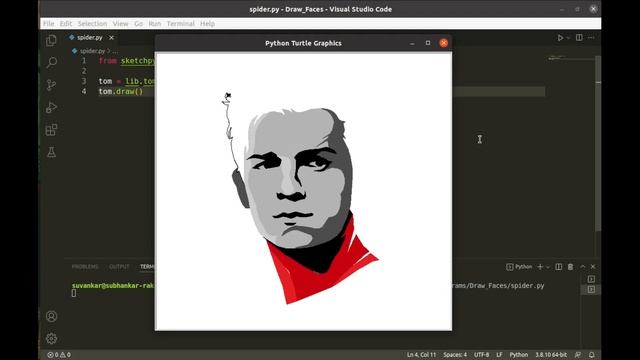
Task: Open the Run and Debug view
Action: tap(51, 107)
